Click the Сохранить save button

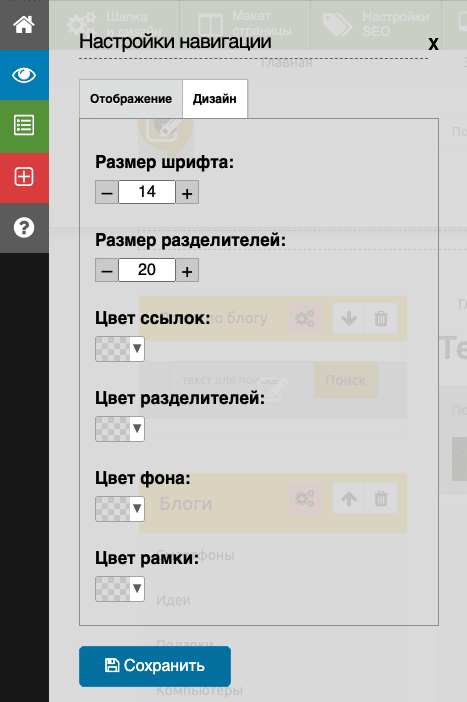[x=155, y=666]
